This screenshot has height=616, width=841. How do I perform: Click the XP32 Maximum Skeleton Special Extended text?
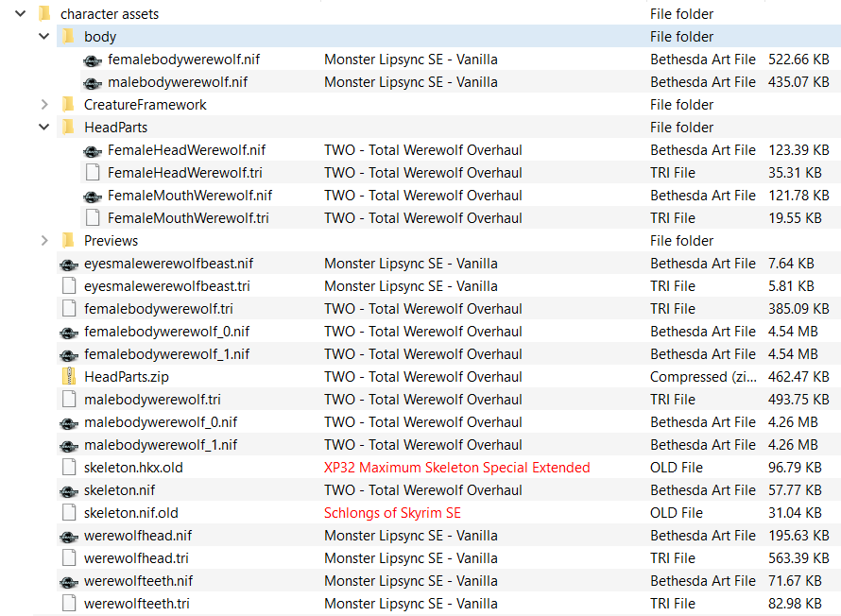pos(457,468)
